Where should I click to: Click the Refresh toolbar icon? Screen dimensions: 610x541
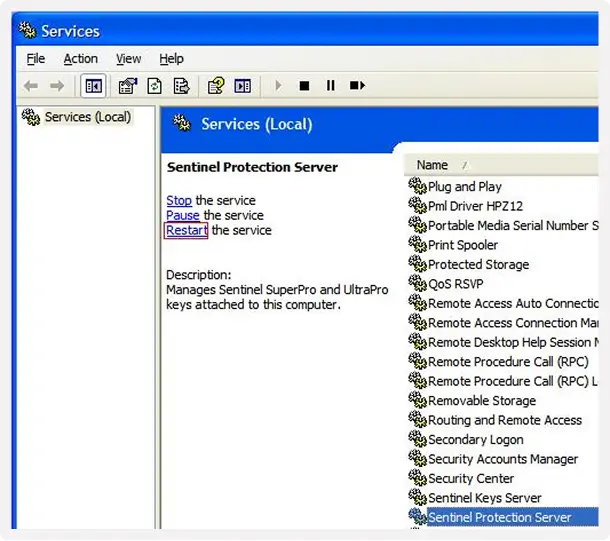[154, 86]
